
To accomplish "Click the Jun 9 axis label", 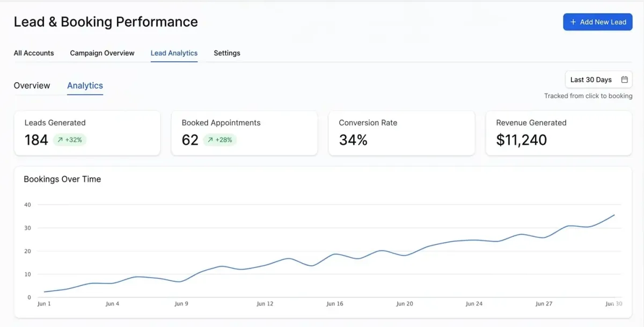I will pyautogui.click(x=181, y=304).
